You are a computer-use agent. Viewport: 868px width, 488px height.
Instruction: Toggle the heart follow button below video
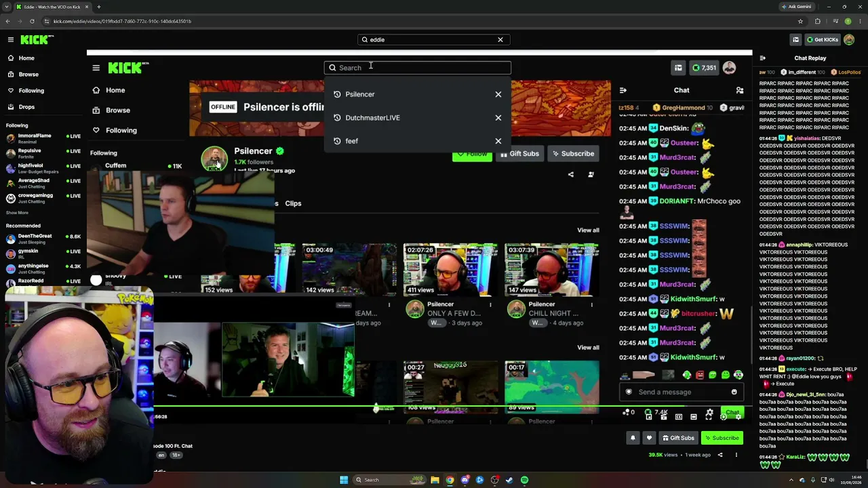pos(649,438)
